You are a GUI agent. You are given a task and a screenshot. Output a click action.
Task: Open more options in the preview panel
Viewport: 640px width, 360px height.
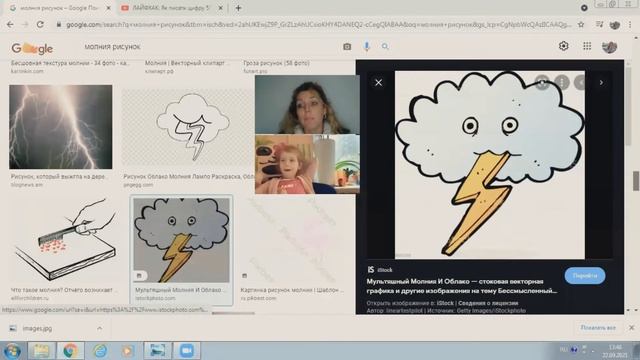(x=562, y=83)
